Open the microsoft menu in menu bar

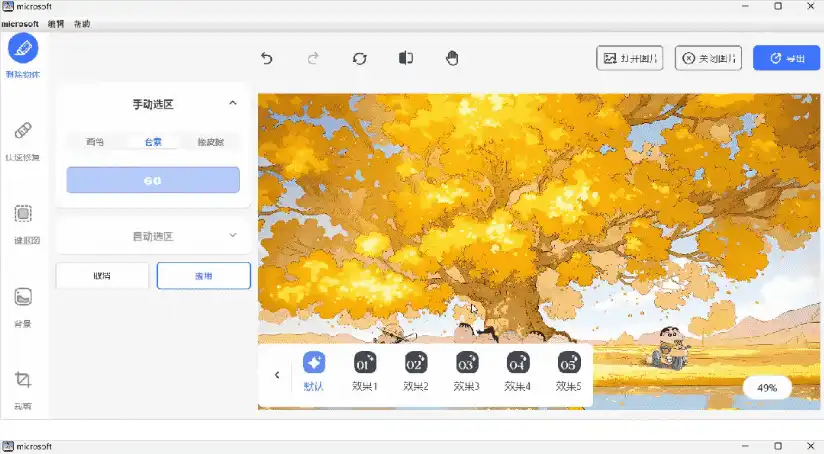coord(20,24)
